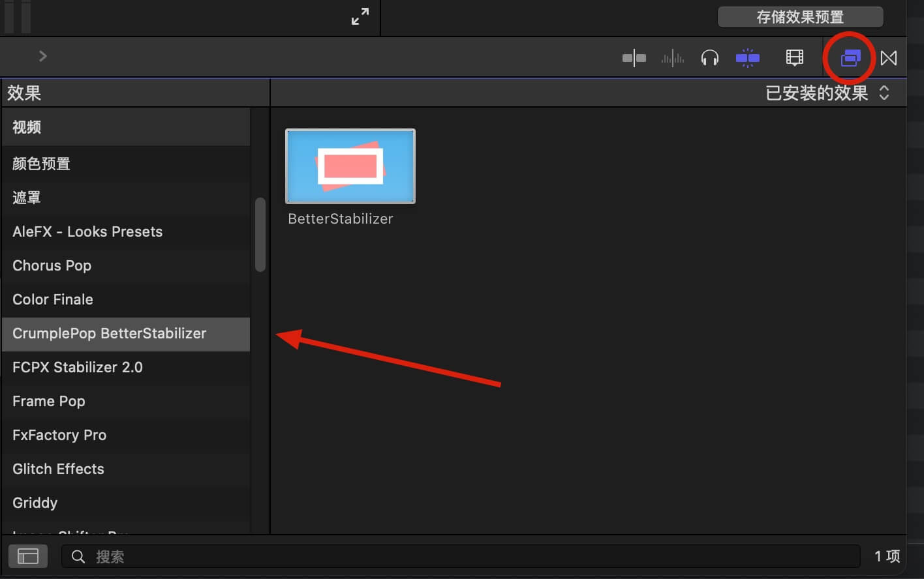Choose FCPX Stabilizer 2.0 category
The height and width of the screenshot is (579, 924).
point(126,367)
